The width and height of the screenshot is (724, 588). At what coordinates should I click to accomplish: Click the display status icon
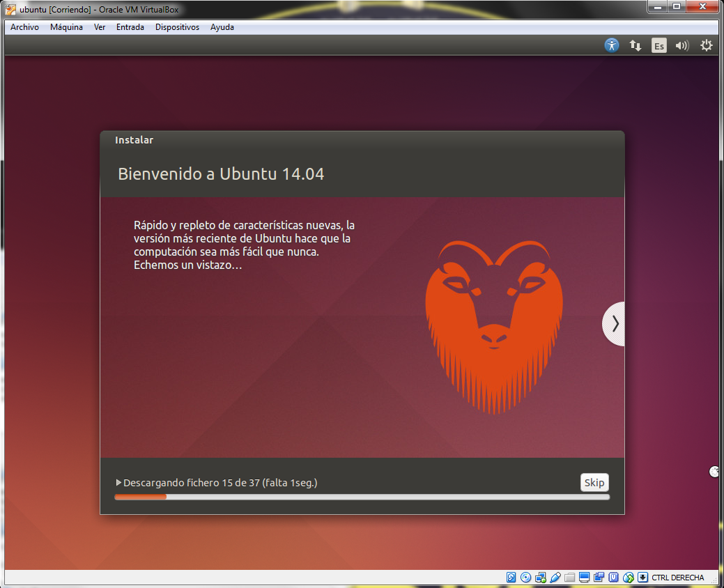click(584, 578)
